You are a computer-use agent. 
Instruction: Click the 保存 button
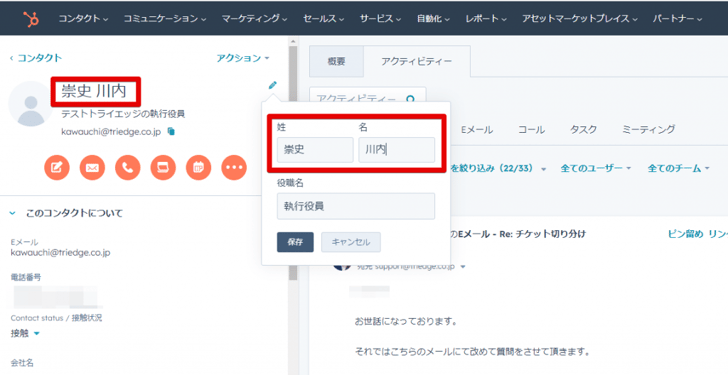295,242
